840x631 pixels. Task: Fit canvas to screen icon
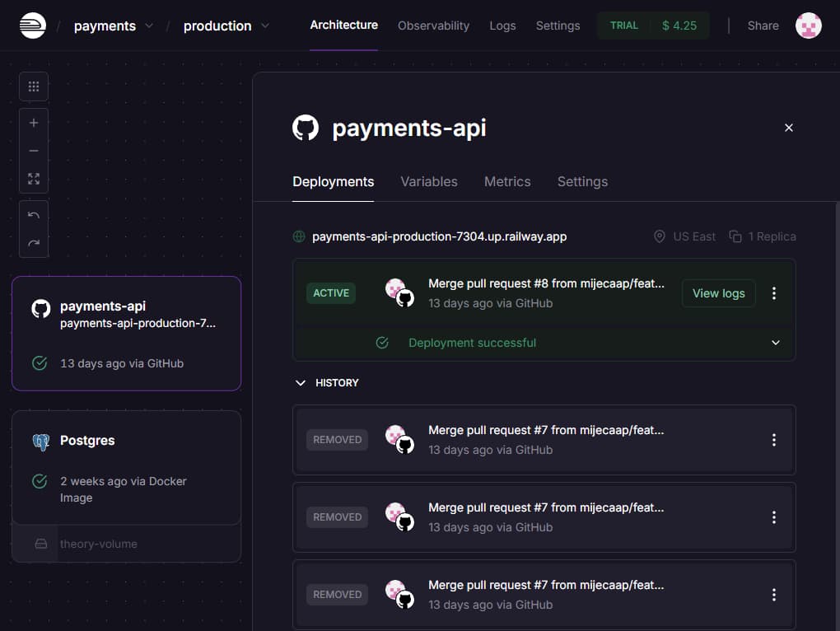(x=34, y=179)
